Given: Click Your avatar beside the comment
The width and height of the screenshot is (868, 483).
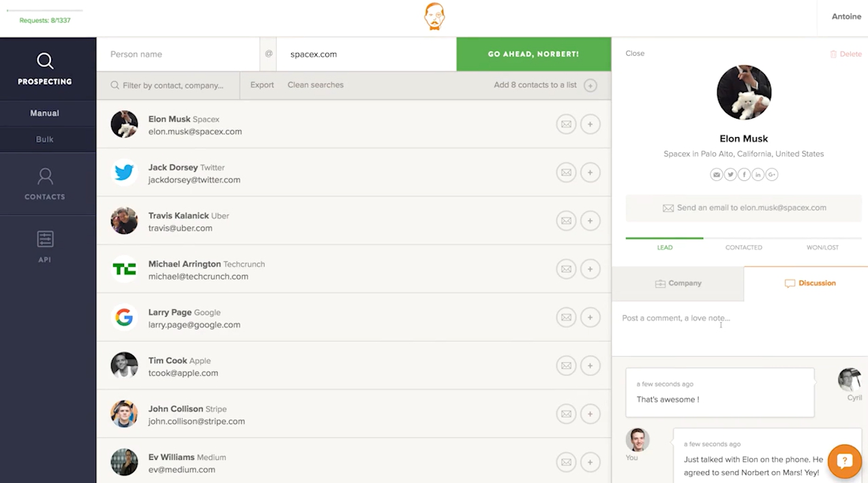Looking at the screenshot, I should [x=638, y=440].
